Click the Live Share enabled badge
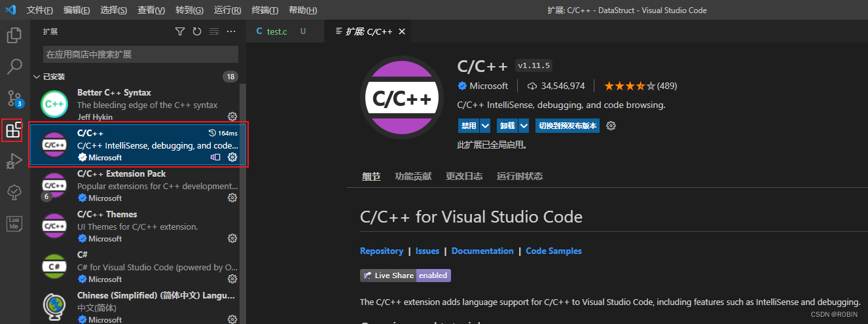The image size is (868, 324). [x=405, y=276]
